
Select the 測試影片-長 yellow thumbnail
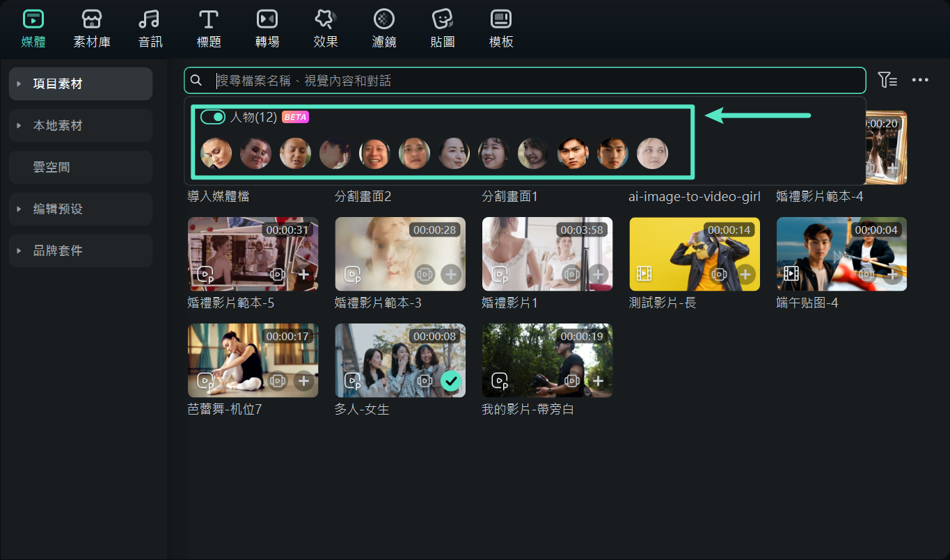pyautogui.click(x=695, y=254)
